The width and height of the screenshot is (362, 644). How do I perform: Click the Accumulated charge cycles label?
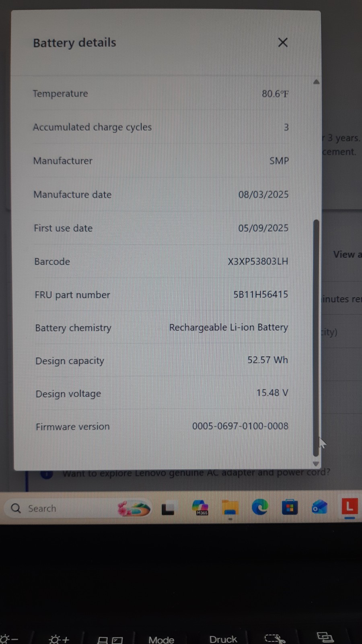pyautogui.click(x=92, y=127)
